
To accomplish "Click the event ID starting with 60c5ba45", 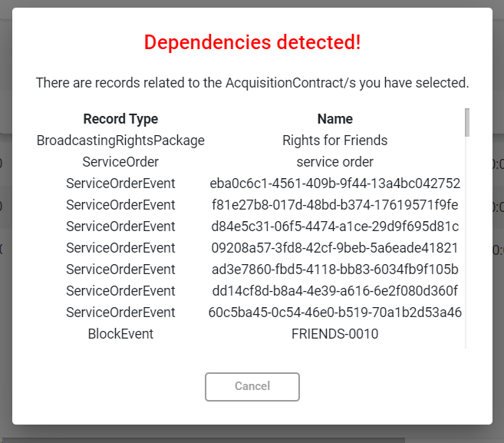I will (x=335, y=312).
